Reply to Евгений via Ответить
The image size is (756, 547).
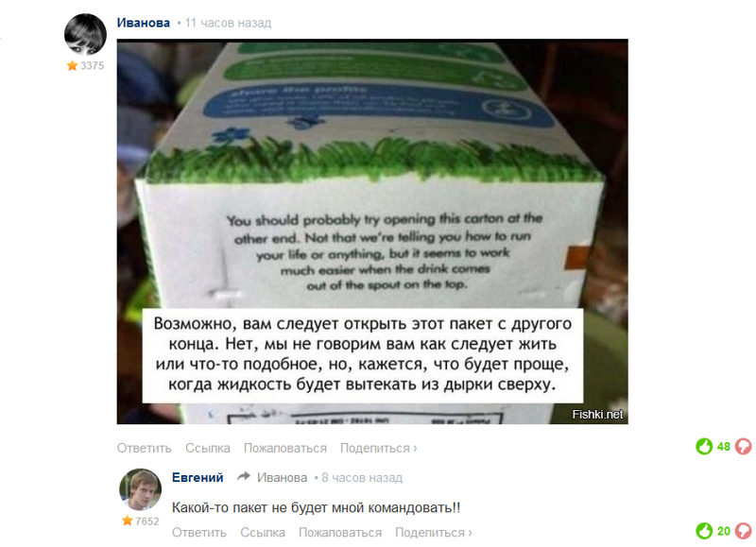199,533
